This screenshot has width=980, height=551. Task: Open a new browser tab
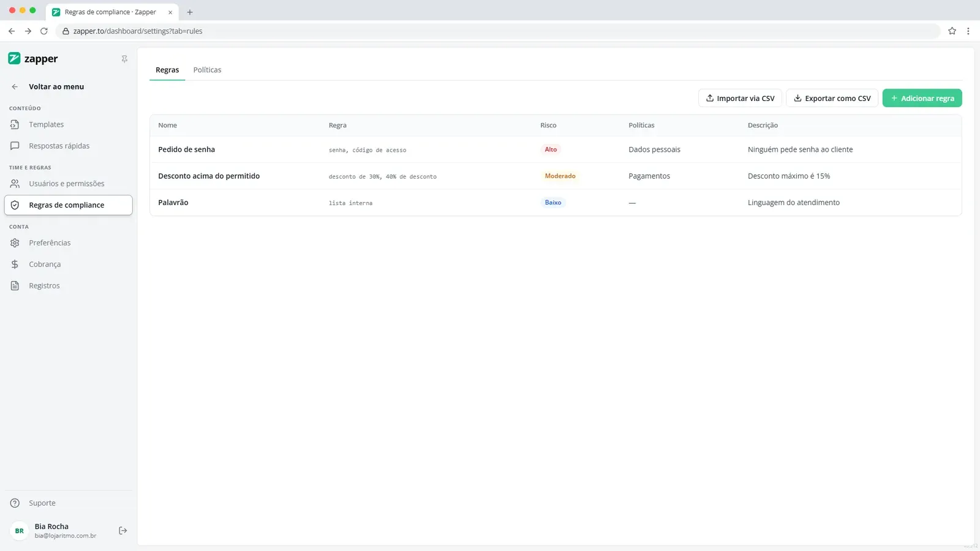[x=190, y=12]
